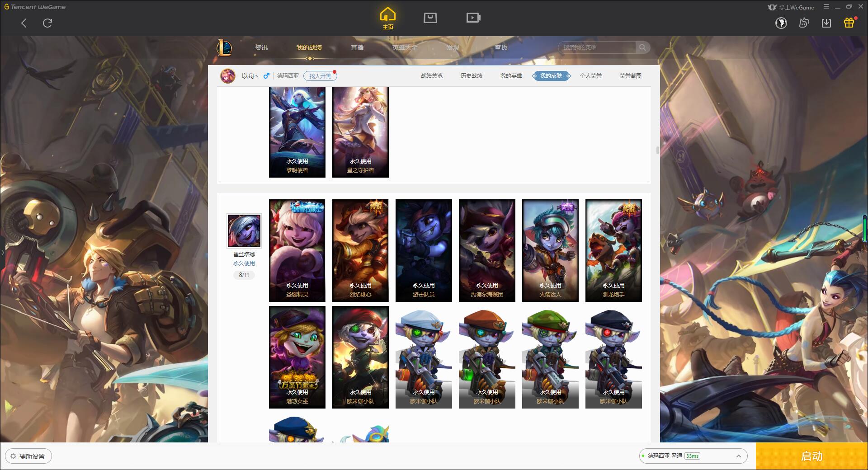Image resolution: width=868 pixels, height=470 pixels.
Task: Open the 圣诞精灵 skin card
Action: [297, 250]
